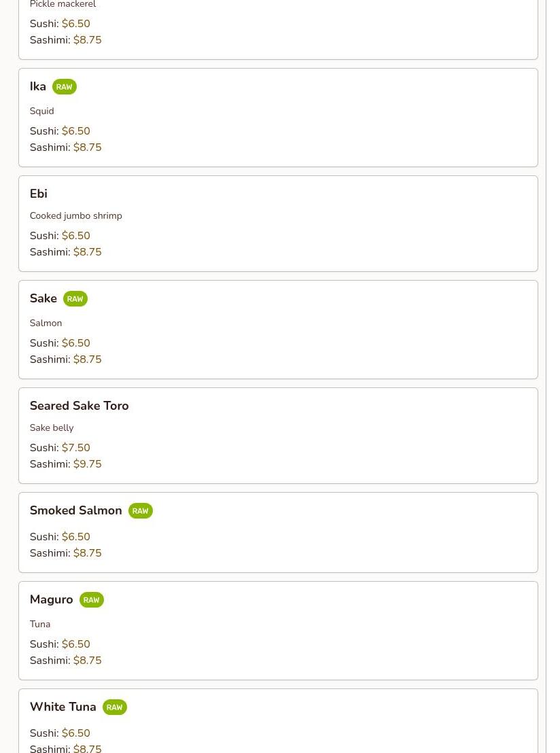Select the White Tuna RAW badge
The height and width of the screenshot is (753, 560).
pyautogui.click(x=114, y=707)
